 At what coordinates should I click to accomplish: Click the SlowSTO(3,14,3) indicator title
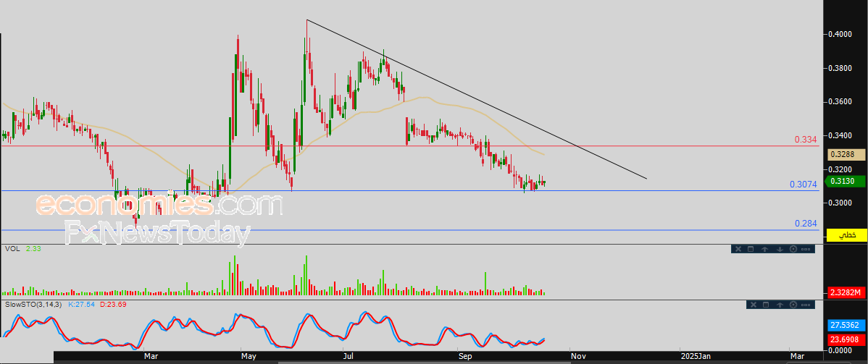point(34,304)
